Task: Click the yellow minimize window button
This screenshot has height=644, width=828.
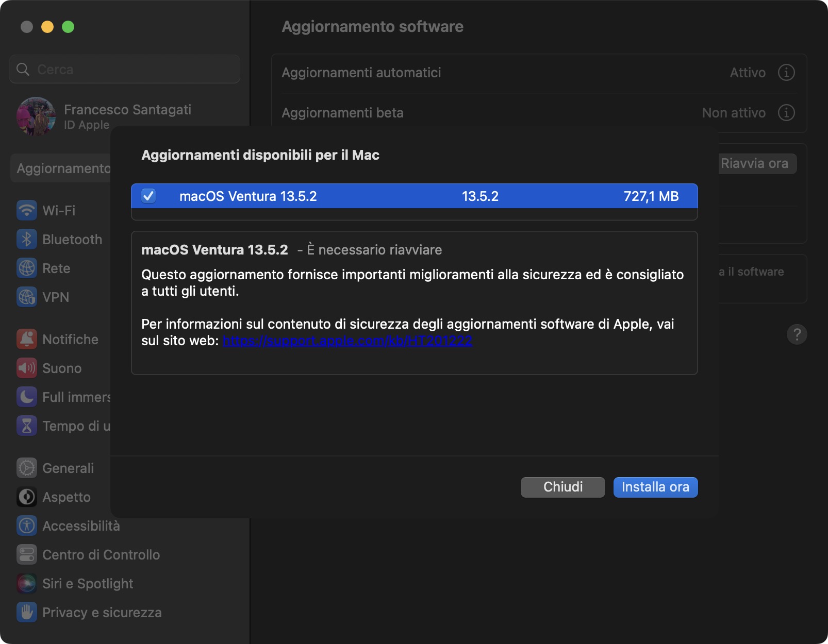Action: coord(47,27)
